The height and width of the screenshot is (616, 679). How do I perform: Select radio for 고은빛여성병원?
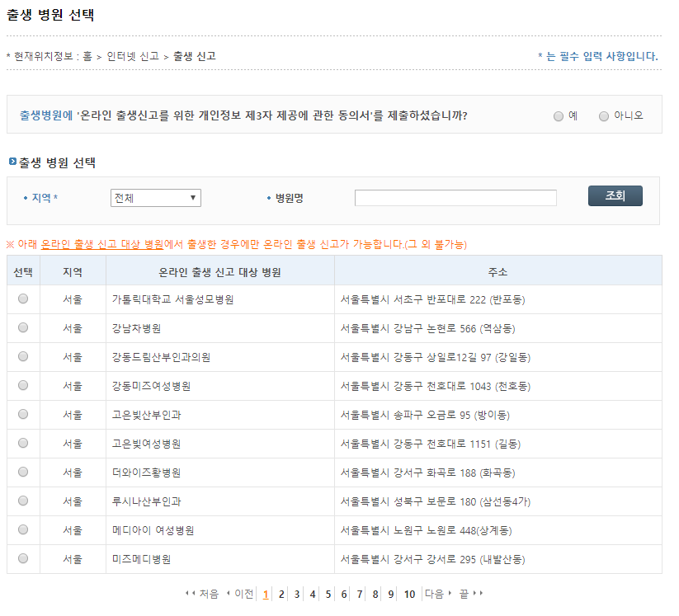coord(23,443)
